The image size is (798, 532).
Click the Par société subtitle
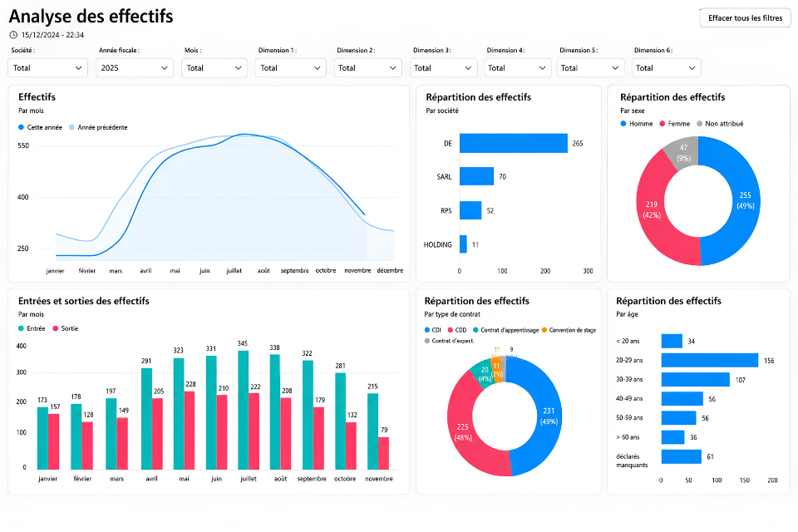click(x=442, y=111)
